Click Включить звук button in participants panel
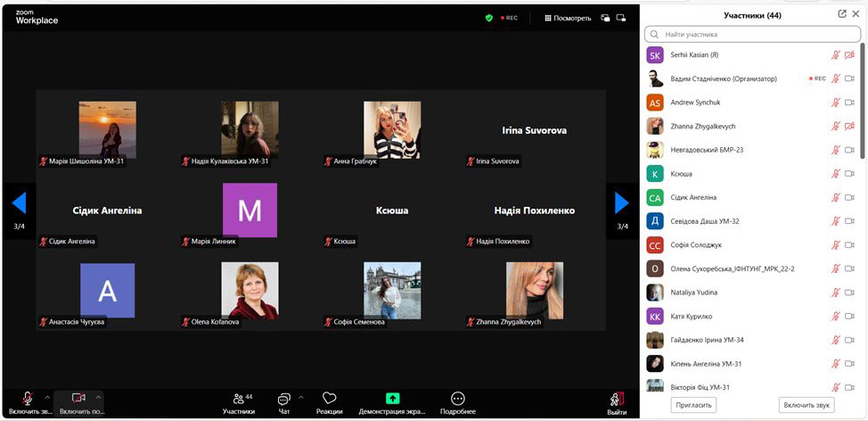 click(807, 405)
